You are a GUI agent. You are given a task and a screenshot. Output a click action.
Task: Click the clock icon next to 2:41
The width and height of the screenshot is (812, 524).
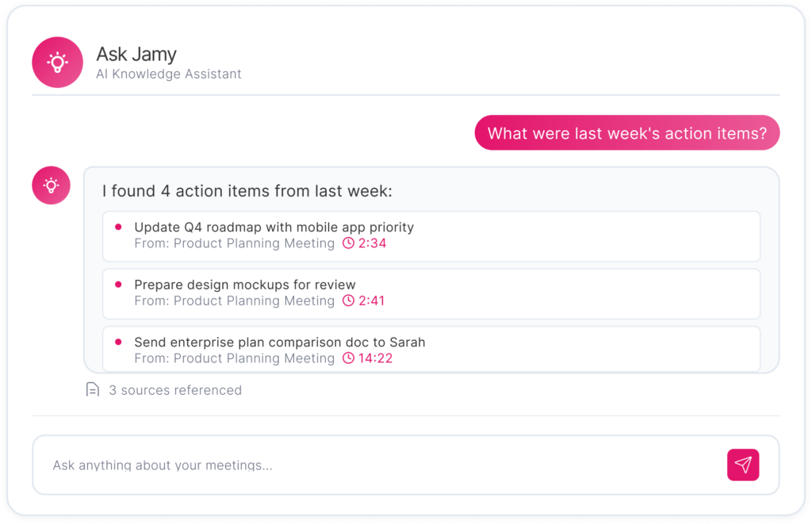(348, 301)
